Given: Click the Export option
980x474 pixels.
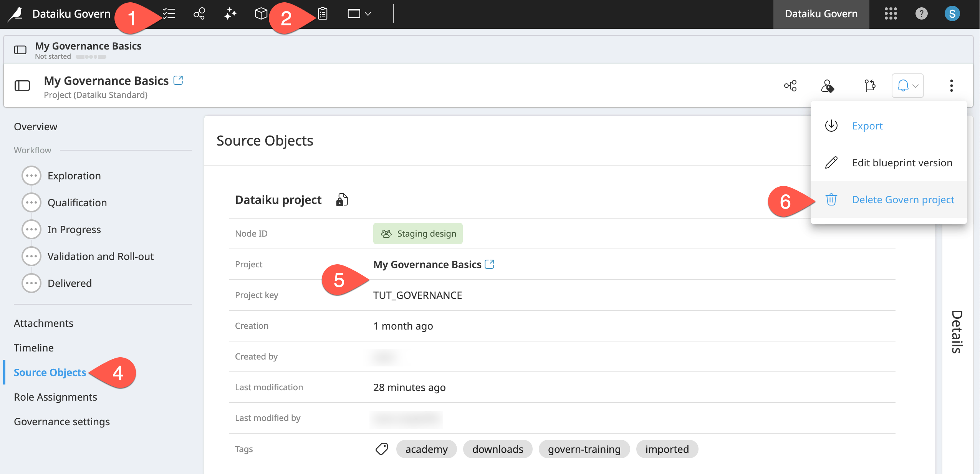Looking at the screenshot, I should pyautogui.click(x=867, y=126).
